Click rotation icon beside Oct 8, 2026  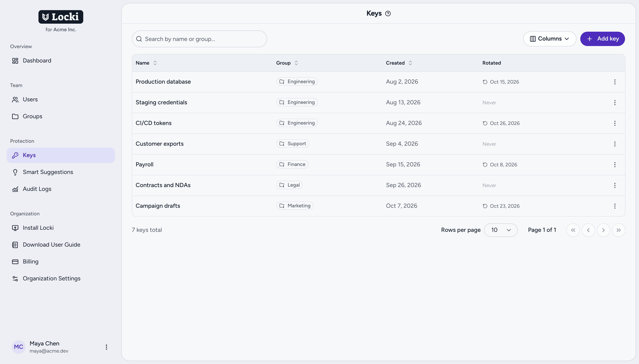(485, 164)
